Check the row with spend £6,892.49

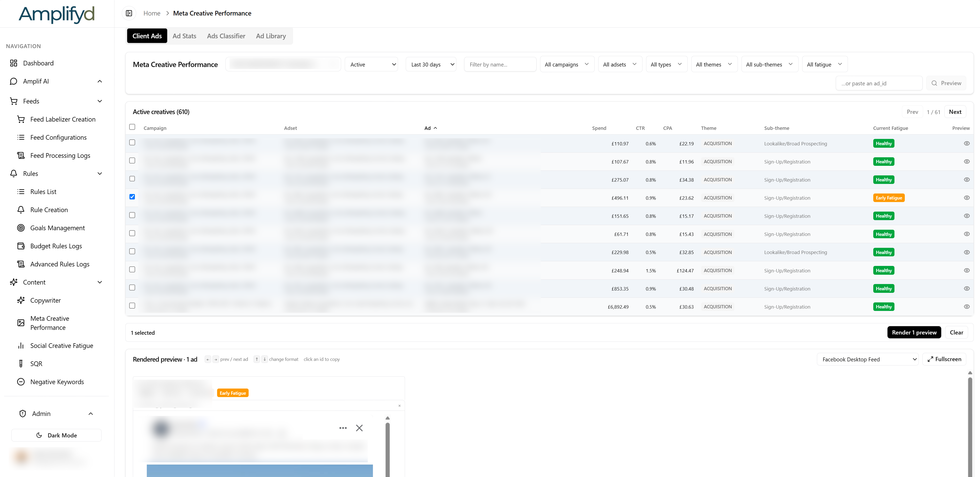(x=132, y=306)
